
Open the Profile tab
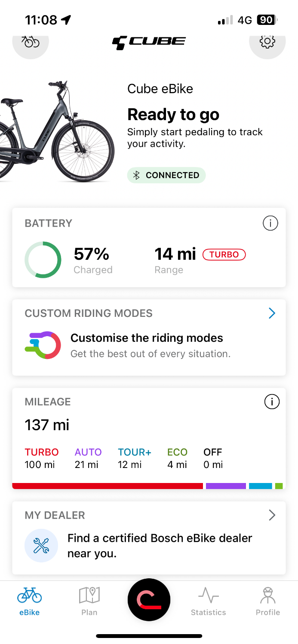tap(267, 601)
